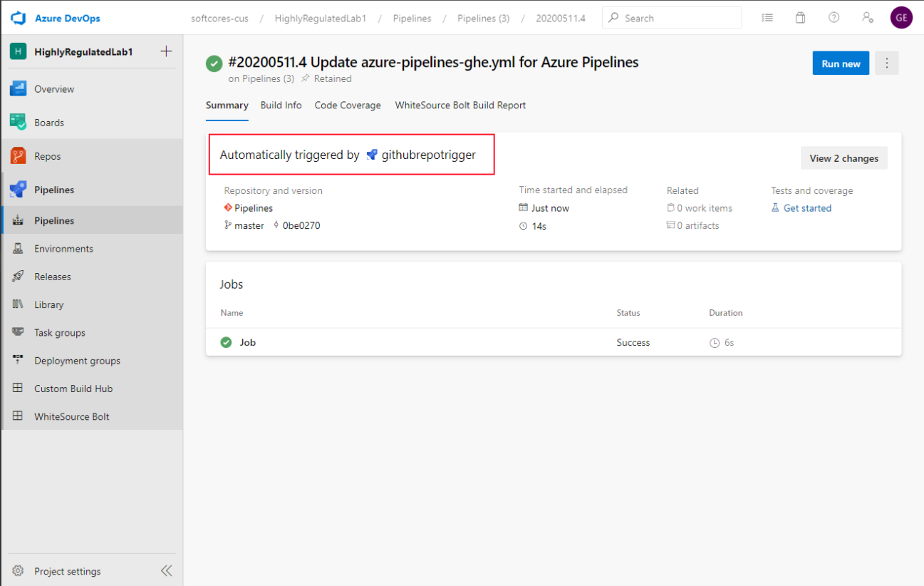This screenshot has width=924, height=586.
Task: Switch to the Build Info tab
Action: [x=281, y=106]
